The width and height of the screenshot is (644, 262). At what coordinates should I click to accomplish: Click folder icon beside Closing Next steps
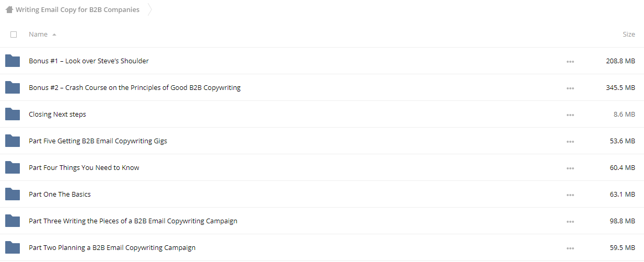coord(13,115)
